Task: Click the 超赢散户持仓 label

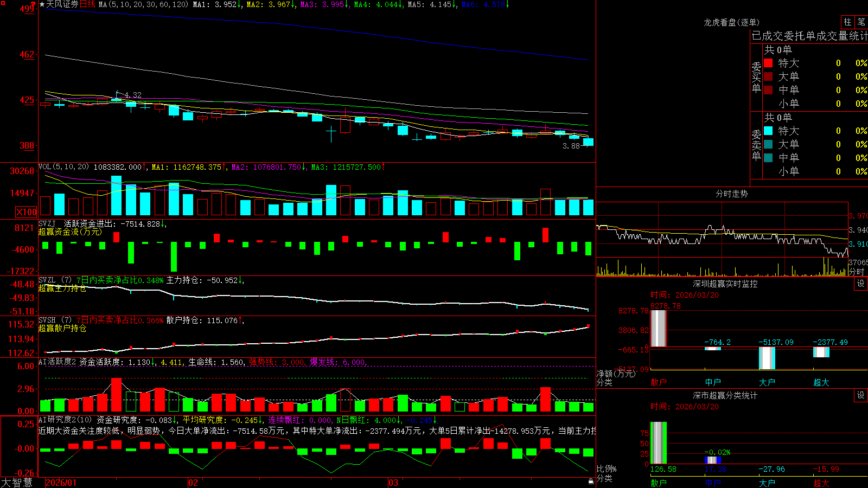Action: (x=62, y=328)
